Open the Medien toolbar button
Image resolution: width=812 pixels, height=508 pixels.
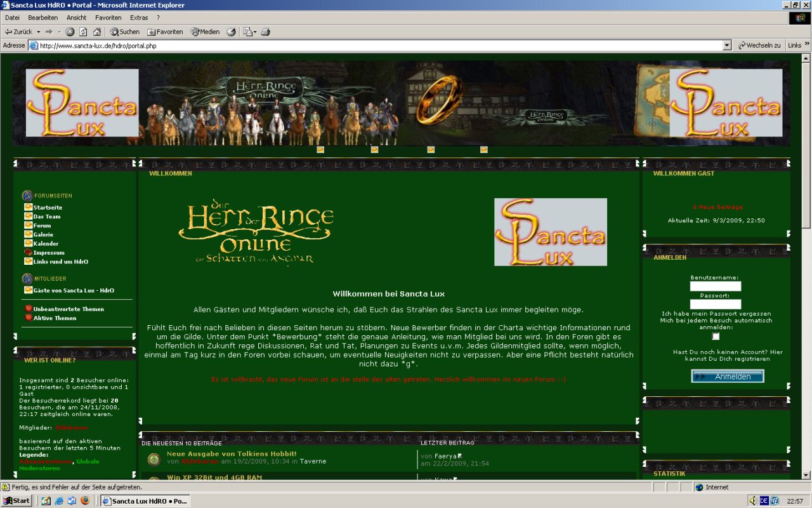point(205,32)
